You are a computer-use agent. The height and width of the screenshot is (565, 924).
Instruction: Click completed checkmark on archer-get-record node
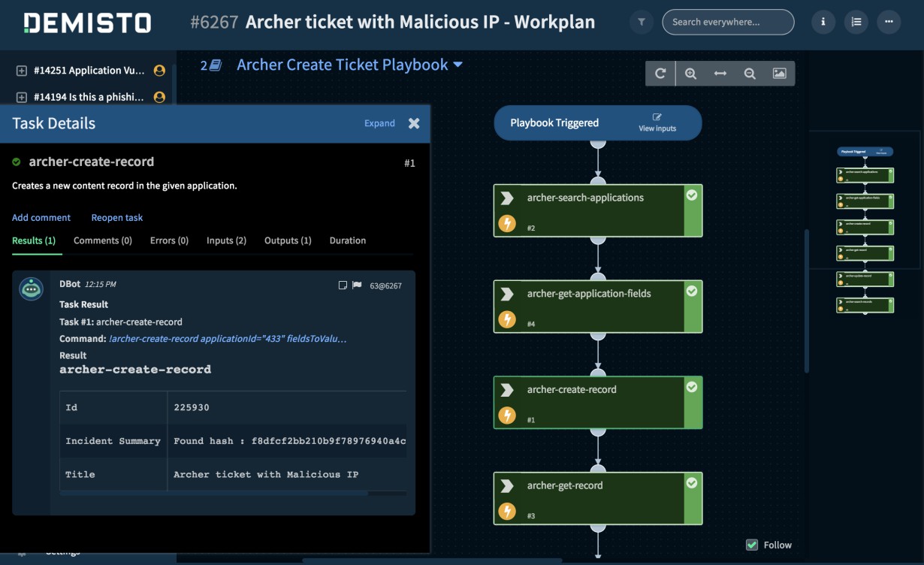point(692,483)
